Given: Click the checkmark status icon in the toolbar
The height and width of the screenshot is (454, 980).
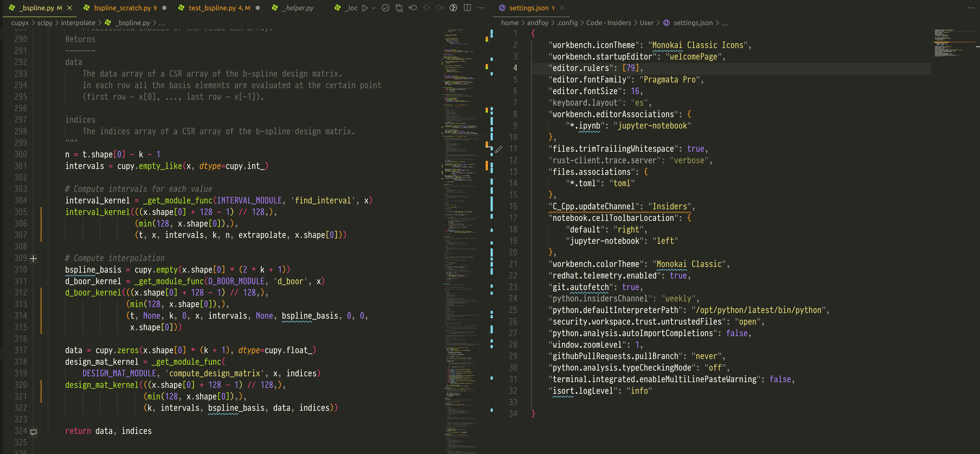Looking at the screenshot, I should [x=385, y=8].
